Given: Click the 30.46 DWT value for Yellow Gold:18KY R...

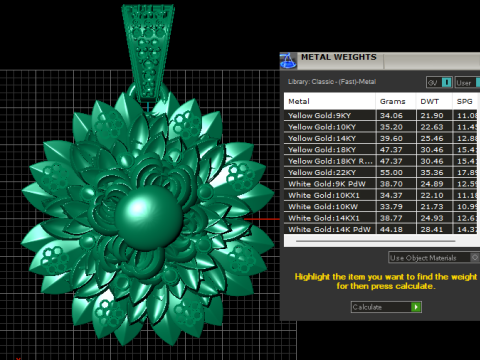Looking at the screenshot, I should (432, 161).
